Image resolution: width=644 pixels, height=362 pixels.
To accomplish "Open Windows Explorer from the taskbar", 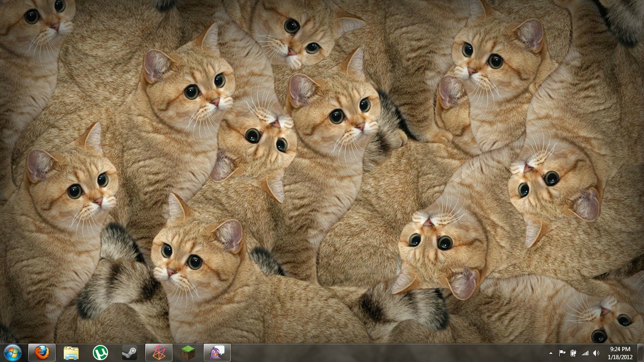I will click(x=71, y=353).
